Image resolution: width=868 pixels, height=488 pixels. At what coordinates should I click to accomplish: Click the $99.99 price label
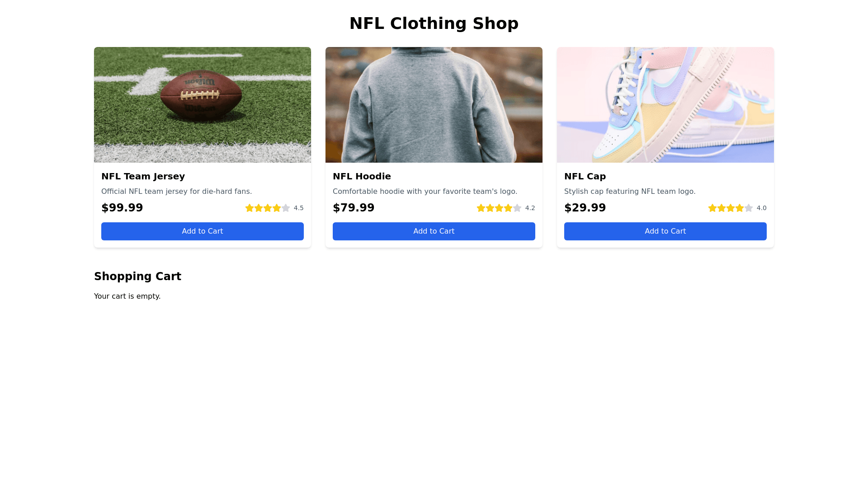coord(122,208)
